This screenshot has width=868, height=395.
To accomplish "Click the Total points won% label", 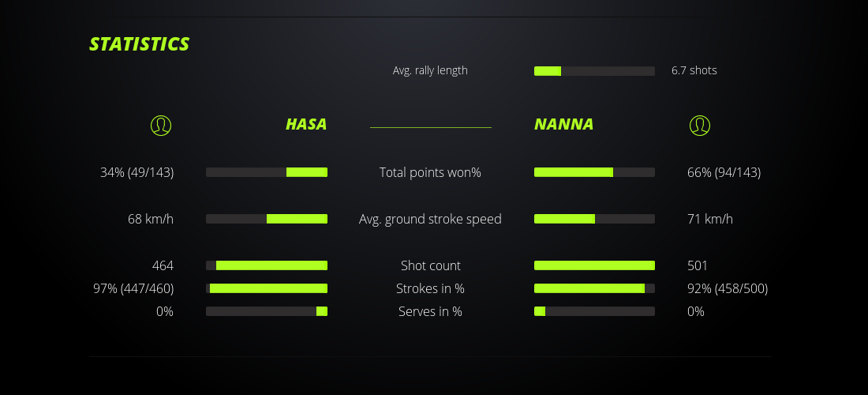I will 430,172.
